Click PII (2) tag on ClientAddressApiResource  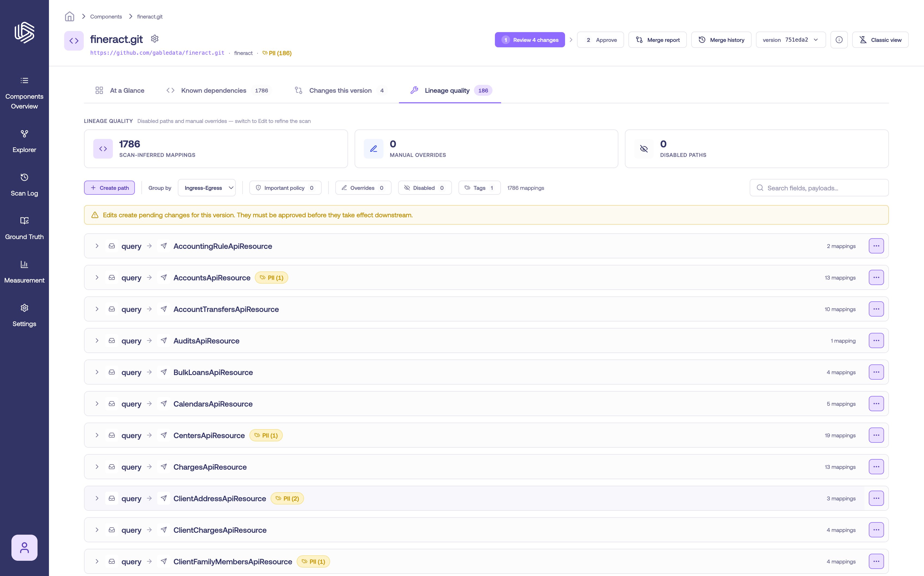tap(287, 498)
